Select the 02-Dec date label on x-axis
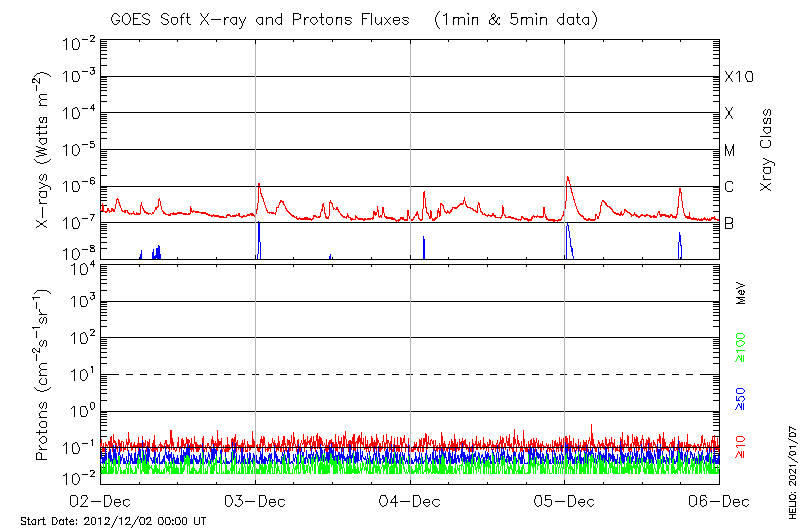The width and height of the screenshot is (800, 530). [101, 501]
